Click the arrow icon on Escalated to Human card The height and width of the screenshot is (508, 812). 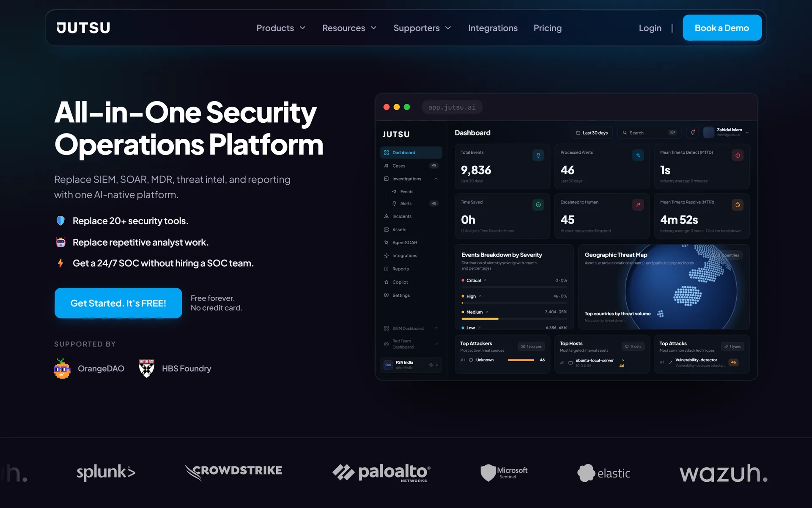638,205
